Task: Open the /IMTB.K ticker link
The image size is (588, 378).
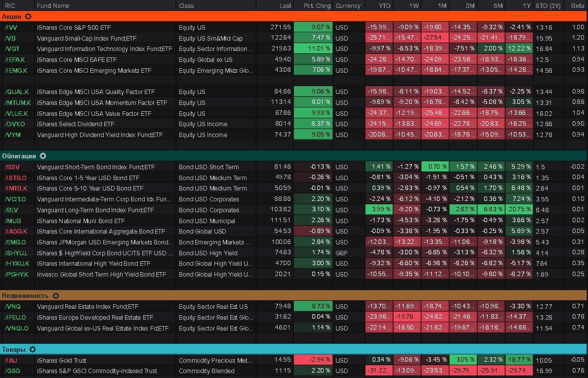Action: click(x=16, y=189)
